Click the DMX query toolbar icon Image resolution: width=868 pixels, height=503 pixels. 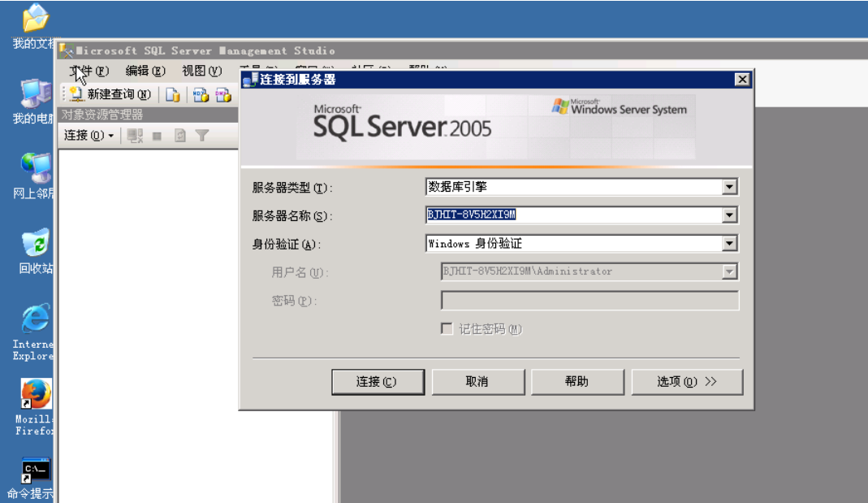[222, 95]
